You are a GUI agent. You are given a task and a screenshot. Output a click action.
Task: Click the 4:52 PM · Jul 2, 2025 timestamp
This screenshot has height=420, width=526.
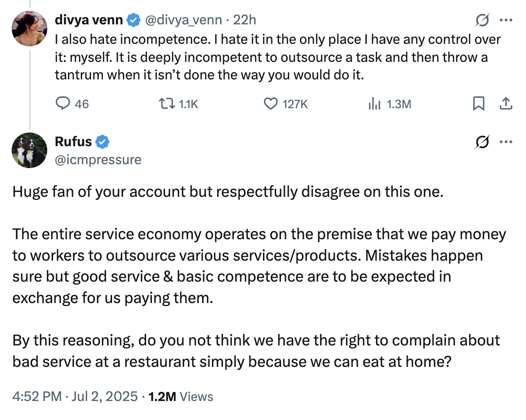[x=75, y=397]
